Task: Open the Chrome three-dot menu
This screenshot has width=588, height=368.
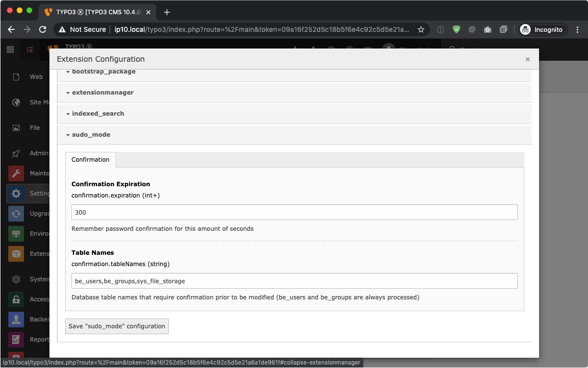Action: click(578, 29)
